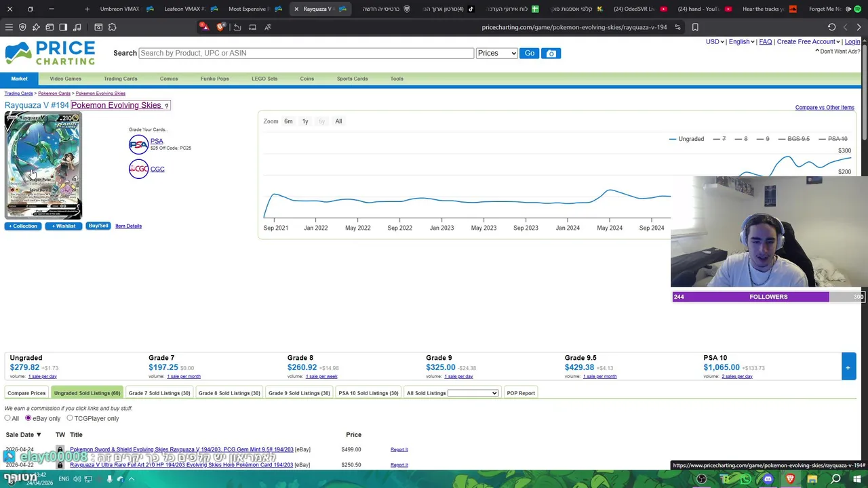Toggle the PSA 10 series in legend
The height and width of the screenshot is (488, 868).
point(833,139)
